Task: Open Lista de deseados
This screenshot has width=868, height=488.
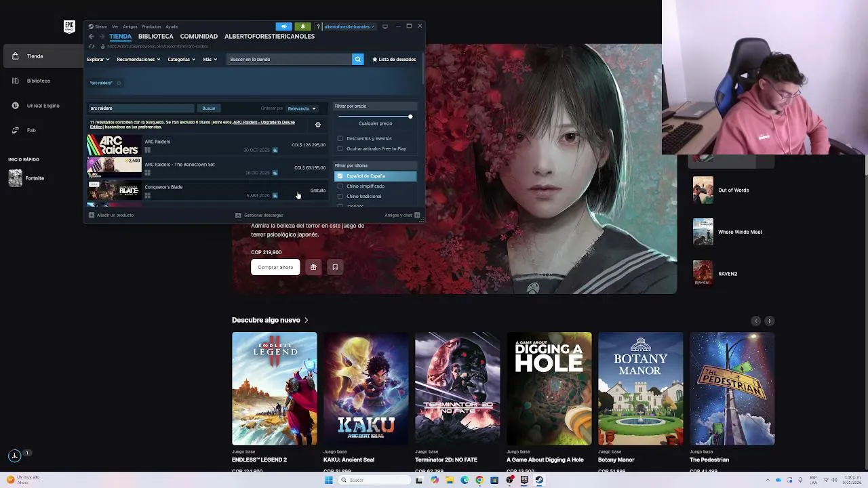Action: [394, 59]
